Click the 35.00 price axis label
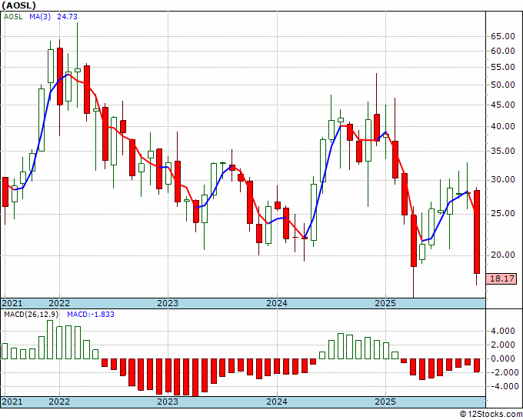The image size is (523, 420). pyautogui.click(x=503, y=151)
